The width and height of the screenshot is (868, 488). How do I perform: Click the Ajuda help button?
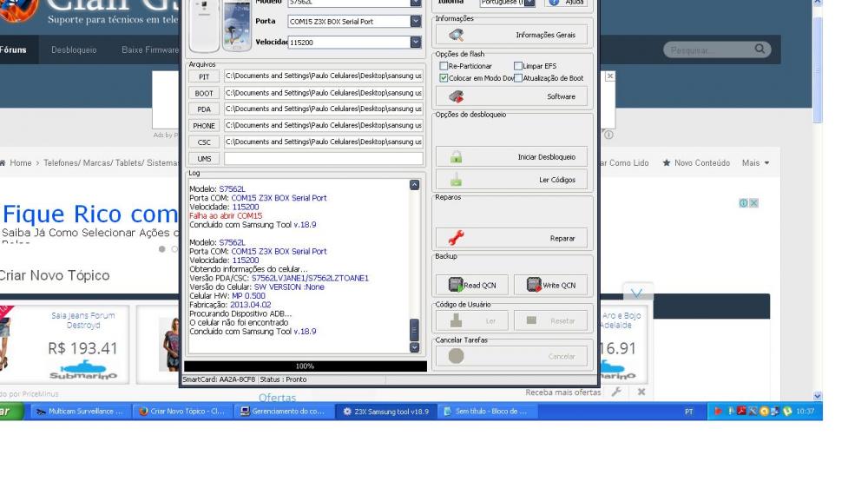(x=566, y=3)
